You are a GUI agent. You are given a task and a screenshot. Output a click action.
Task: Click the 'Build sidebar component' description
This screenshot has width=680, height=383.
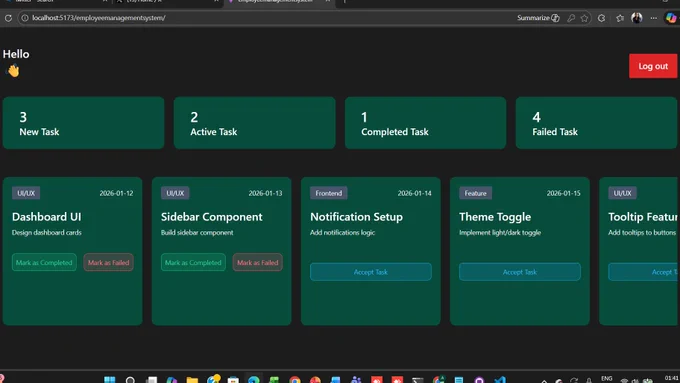(x=197, y=232)
